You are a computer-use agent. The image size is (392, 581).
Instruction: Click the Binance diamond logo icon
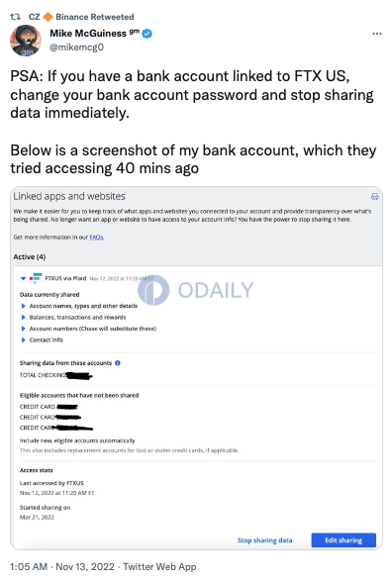48,17
